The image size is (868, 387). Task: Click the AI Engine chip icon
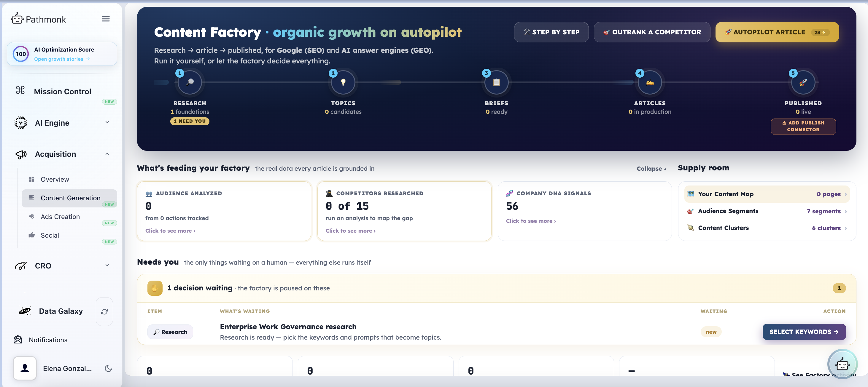[21, 122]
